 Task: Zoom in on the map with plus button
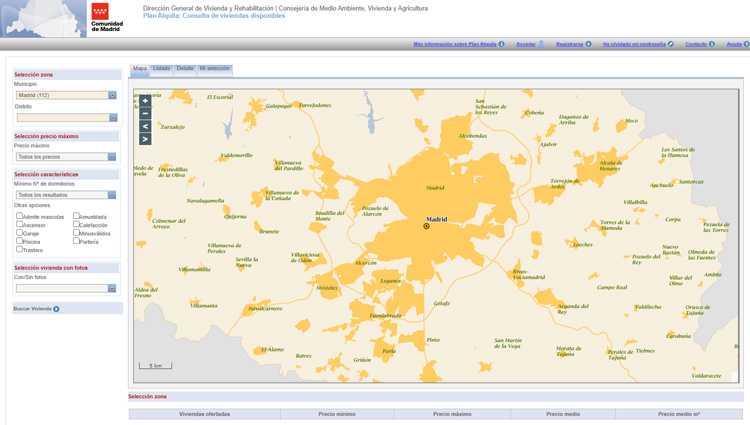point(145,101)
